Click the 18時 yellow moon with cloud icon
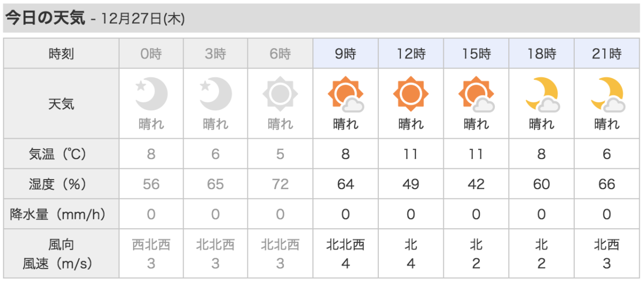The height and width of the screenshot is (283, 644). (542, 94)
